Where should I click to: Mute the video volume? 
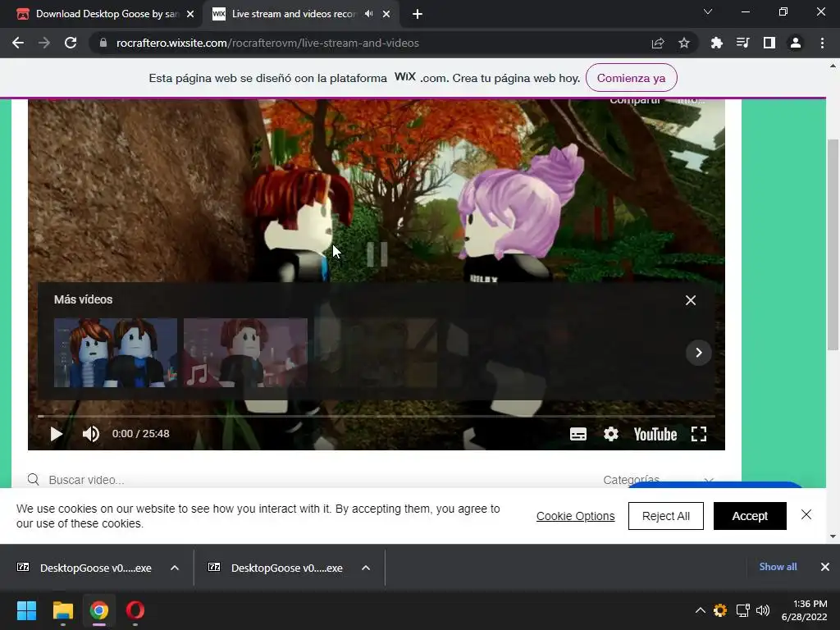(x=90, y=434)
